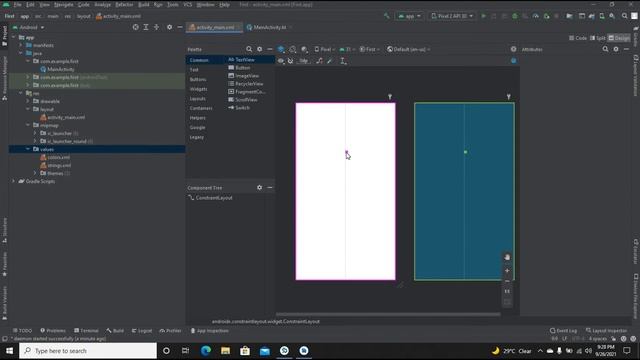The image size is (640, 360).
Task: Open the Navigate menu
Action: [63, 4]
